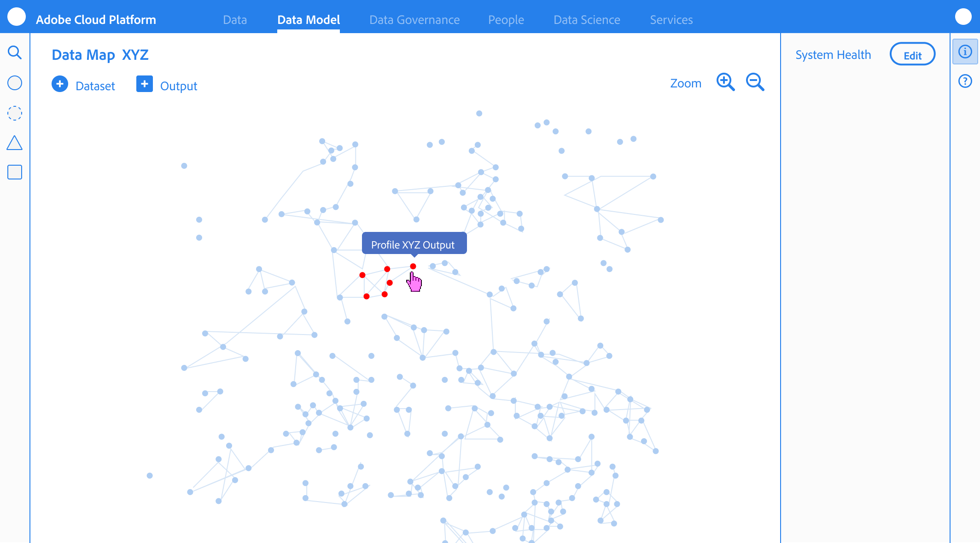Go to the Data Science tab
This screenshot has width=980, height=543.
point(587,20)
